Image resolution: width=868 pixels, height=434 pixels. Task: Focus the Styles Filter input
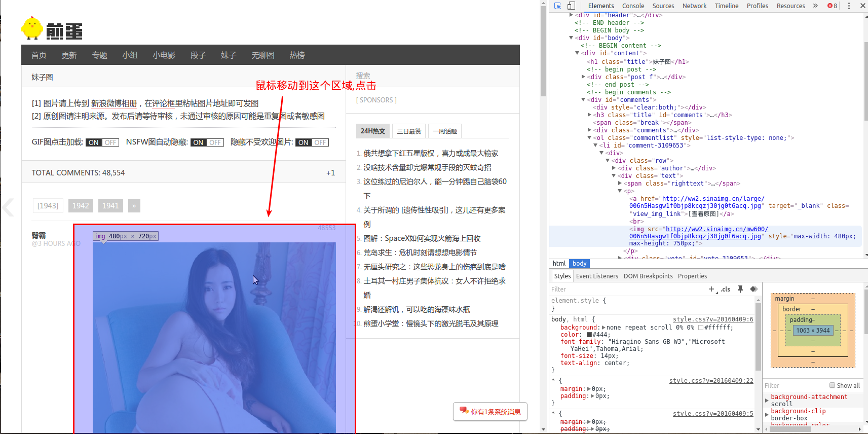[x=627, y=289]
